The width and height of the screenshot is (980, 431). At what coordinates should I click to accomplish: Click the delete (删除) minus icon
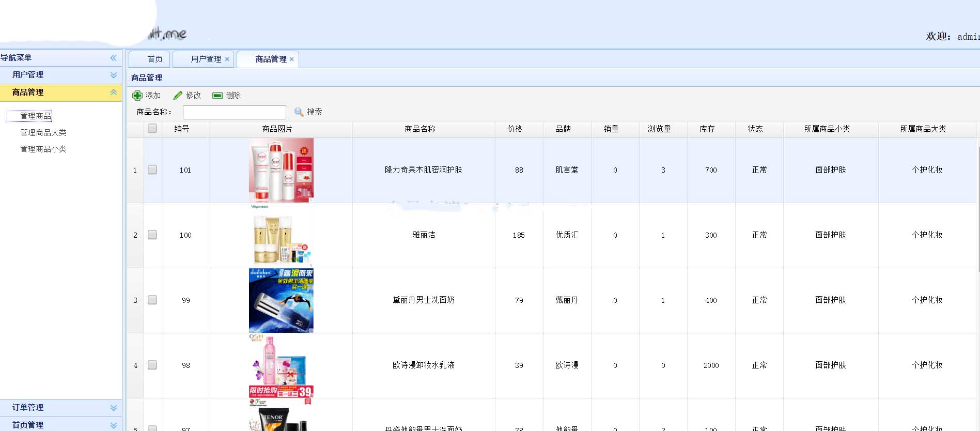217,96
